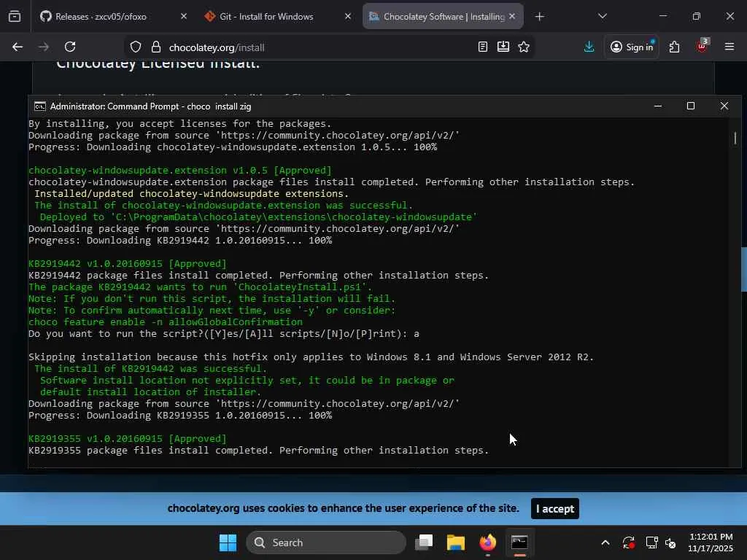Go forward in browser history

[44, 47]
